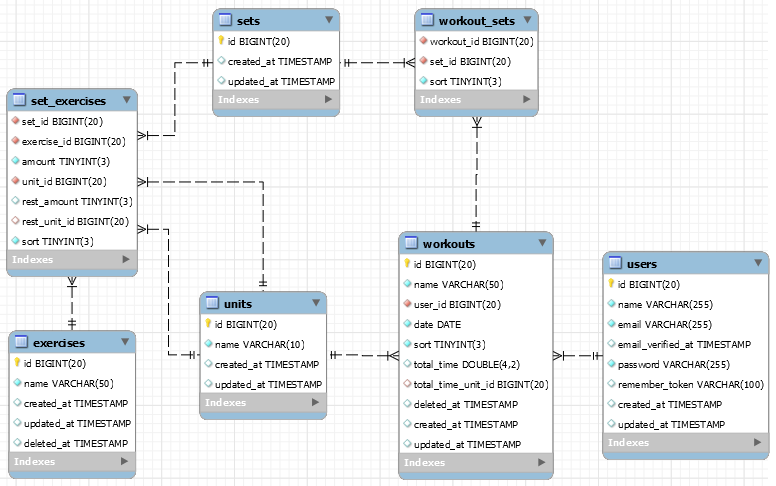Image resolution: width=776 pixels, height=486 pixels.
Task: Click red diamond beside workout_id column
Action: pos(423,41)
